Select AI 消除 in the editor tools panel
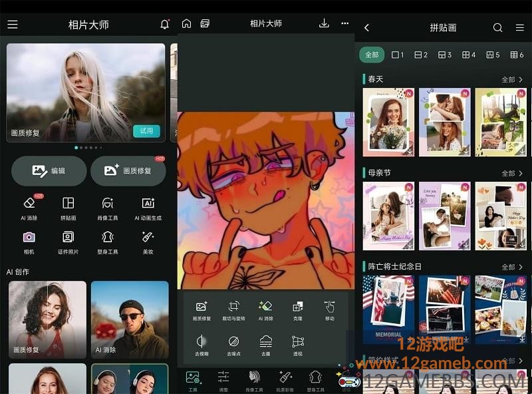 265,310
